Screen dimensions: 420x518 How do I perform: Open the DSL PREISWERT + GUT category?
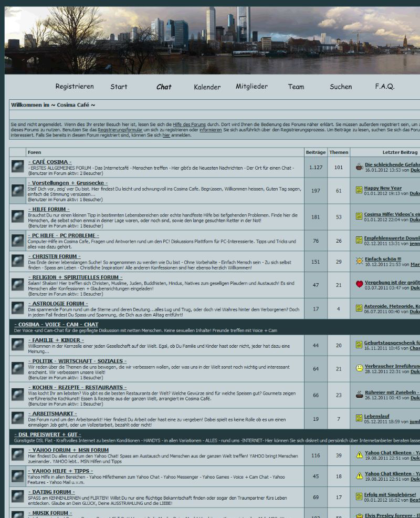[x=48, y=434]
